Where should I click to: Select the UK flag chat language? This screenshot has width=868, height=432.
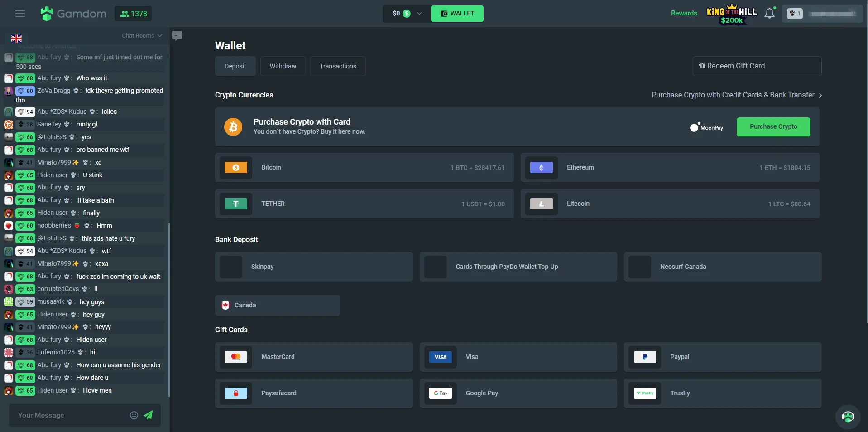pos(16,39)
